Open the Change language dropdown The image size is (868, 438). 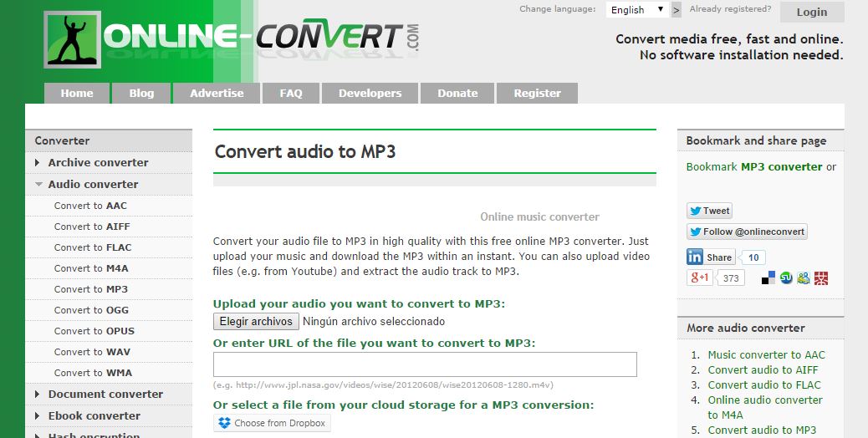tap(637, 10)
